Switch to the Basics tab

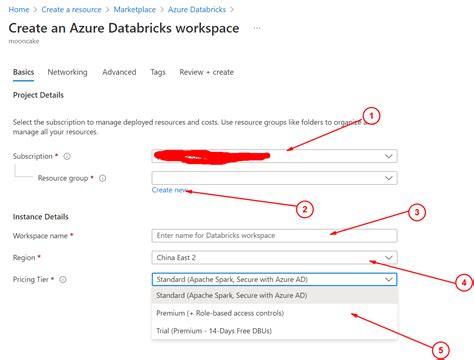tap(23, 72)
